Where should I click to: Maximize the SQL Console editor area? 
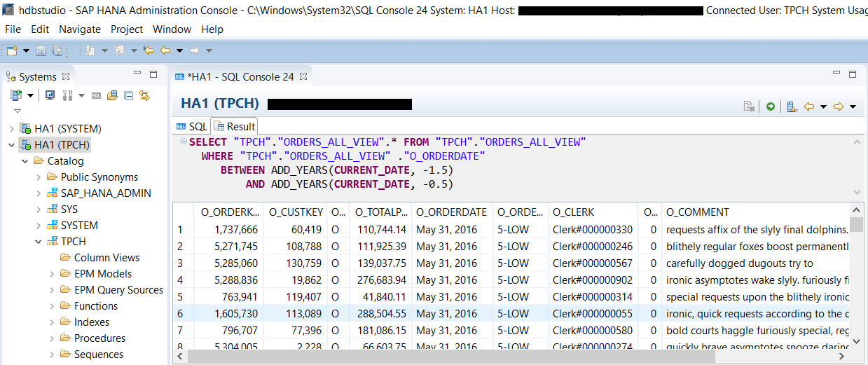853,74
